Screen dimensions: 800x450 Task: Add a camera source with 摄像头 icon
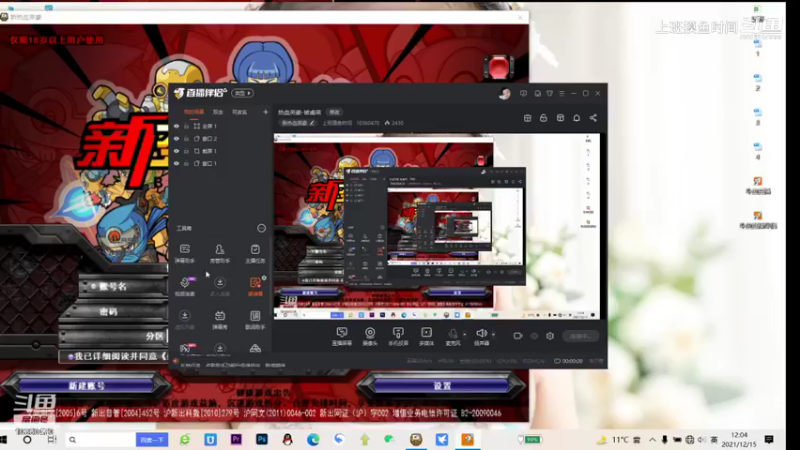pos(370,336)
